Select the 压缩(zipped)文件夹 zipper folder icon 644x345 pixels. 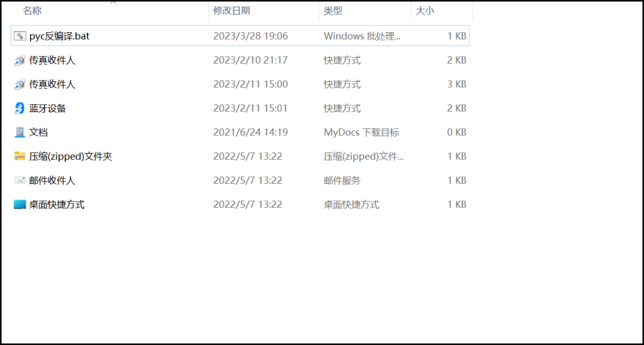(x=20, y=156)
